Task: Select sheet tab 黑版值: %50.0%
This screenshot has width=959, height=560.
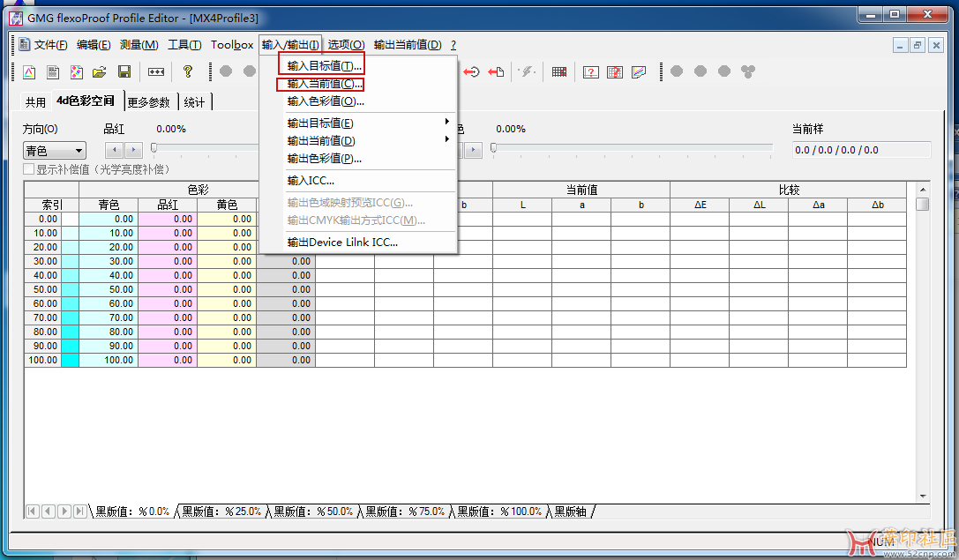Action: click(314, 511)
